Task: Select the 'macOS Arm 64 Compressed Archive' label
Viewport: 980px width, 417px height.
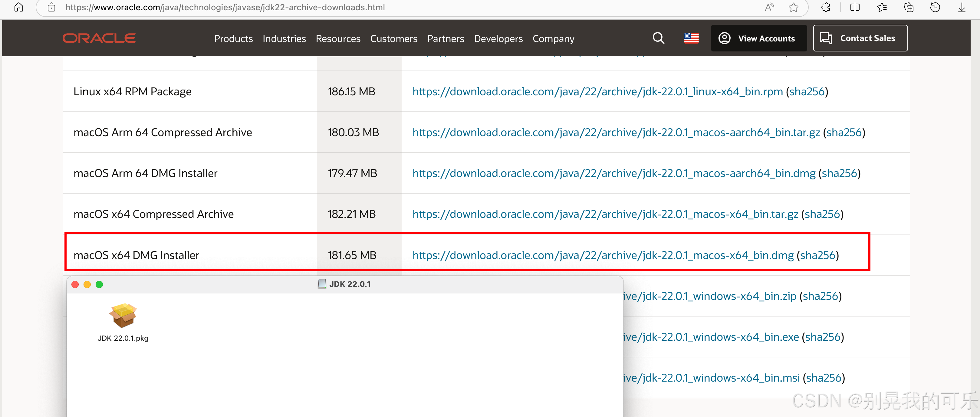Action: click(163, 132)
